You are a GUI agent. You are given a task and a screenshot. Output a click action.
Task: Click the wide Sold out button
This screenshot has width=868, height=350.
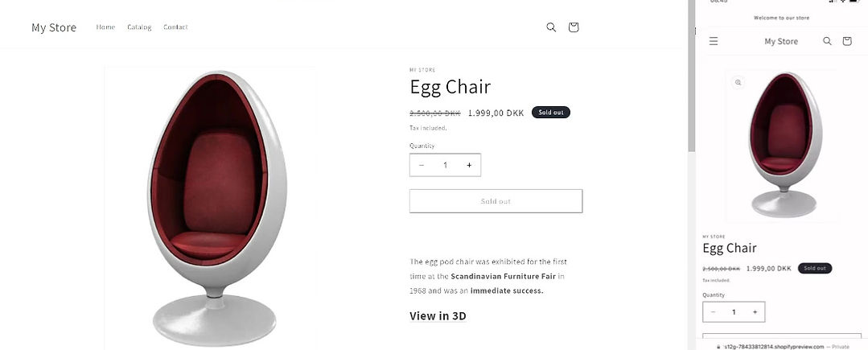(496, 201)
